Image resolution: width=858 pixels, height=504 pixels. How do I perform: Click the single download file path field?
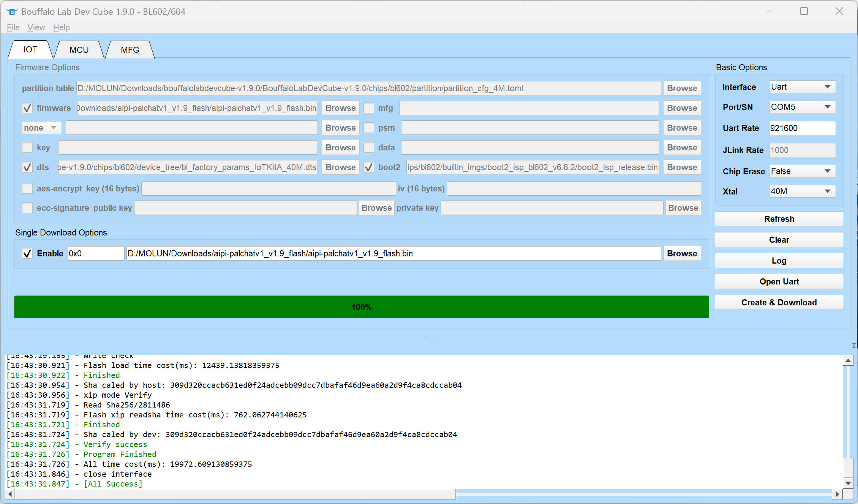click(393, 253)
